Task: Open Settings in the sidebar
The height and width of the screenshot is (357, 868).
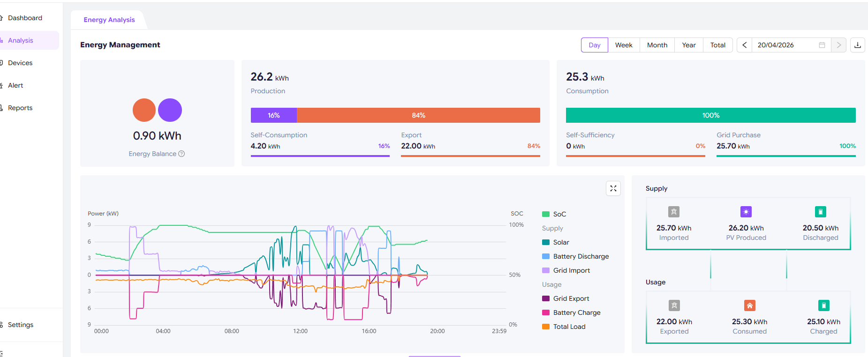Action: (x=21, y=325)
